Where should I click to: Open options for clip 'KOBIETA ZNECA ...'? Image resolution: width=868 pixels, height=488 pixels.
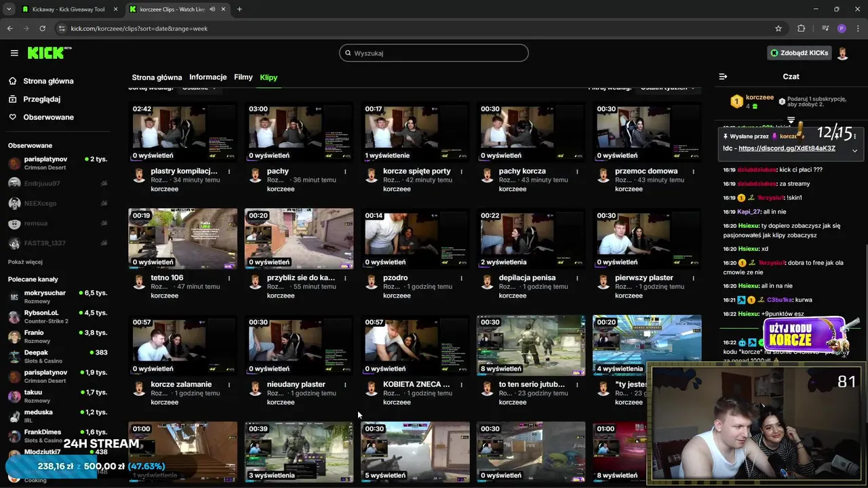click(461, 384)
